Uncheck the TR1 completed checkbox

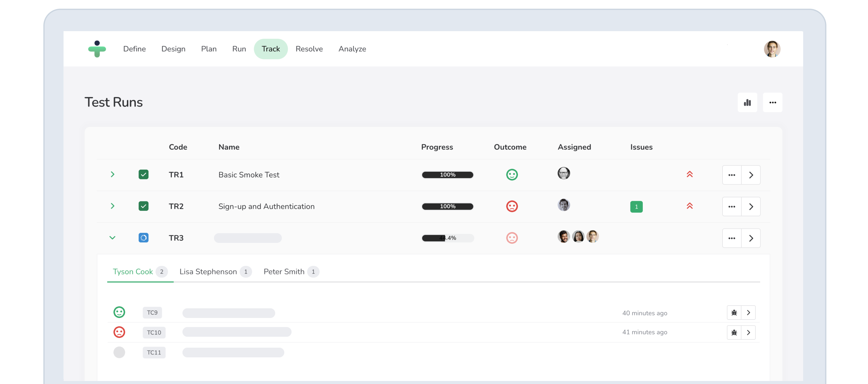(144, 174)
